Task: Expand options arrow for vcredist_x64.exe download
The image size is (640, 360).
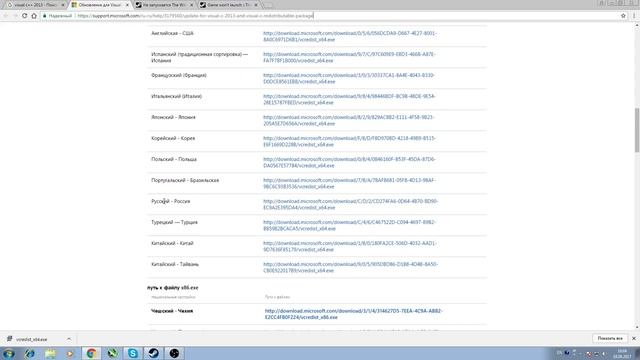Action: click(x=69, y=339)
